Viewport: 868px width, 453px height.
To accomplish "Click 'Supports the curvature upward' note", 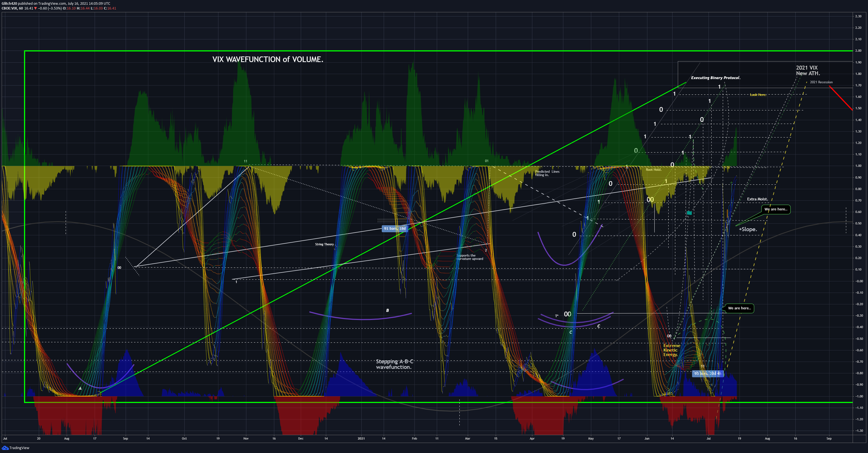I will pyautogui.click(x=470, y=257).
